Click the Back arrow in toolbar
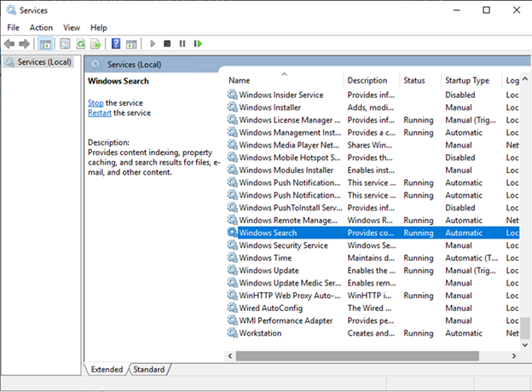Viewport: 532px width, 392px height. coord(10,43)
